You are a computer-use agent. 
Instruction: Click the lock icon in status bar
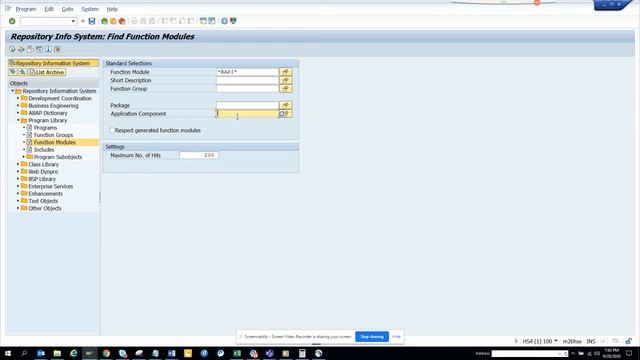[629, 341]
